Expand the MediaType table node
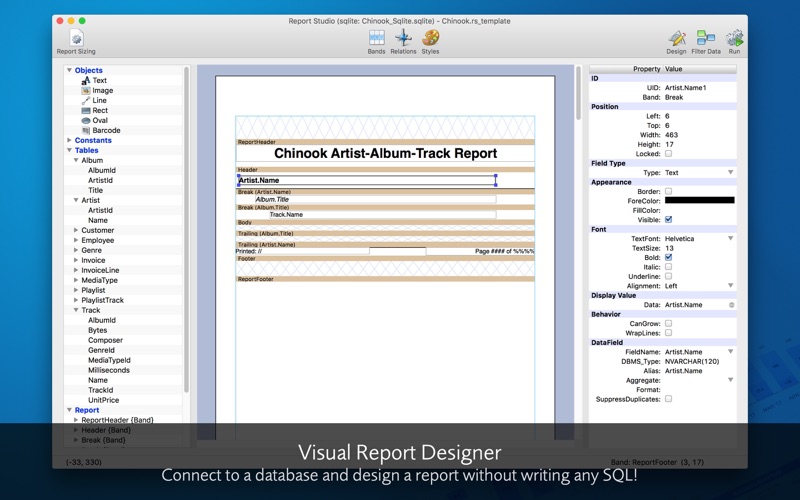 tap(76, 280)
